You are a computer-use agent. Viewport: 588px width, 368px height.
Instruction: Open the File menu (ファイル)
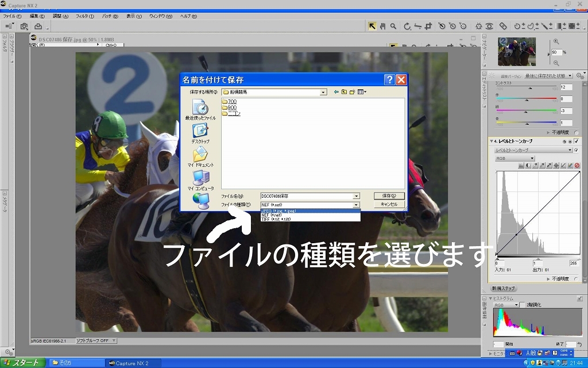click(x=13, y=16)
